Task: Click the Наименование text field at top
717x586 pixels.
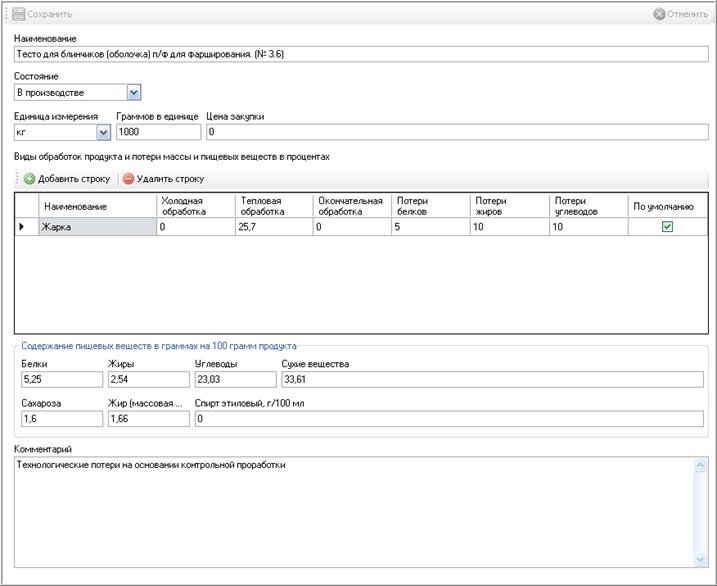Action: click(361, 54)
